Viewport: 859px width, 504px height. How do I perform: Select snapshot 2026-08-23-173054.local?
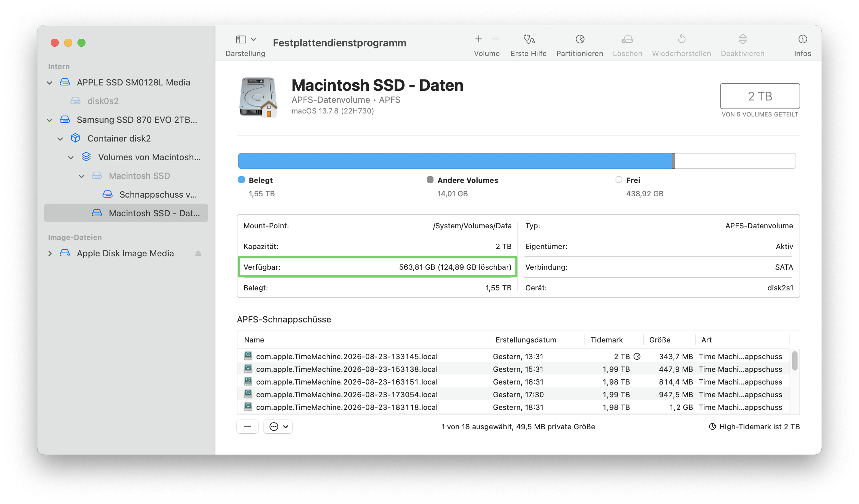pyautogui.click(x=513, y=394)
